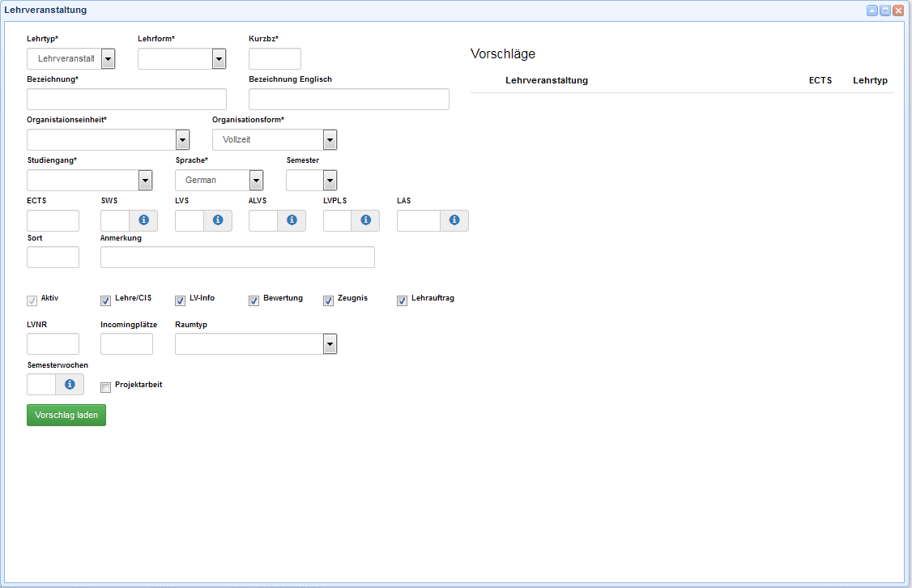The height and width of the screenshot is (588, 912).
Task: Enable the Projektarbeit checkbox
Action: pyautogui.click(x=105, y=387)
